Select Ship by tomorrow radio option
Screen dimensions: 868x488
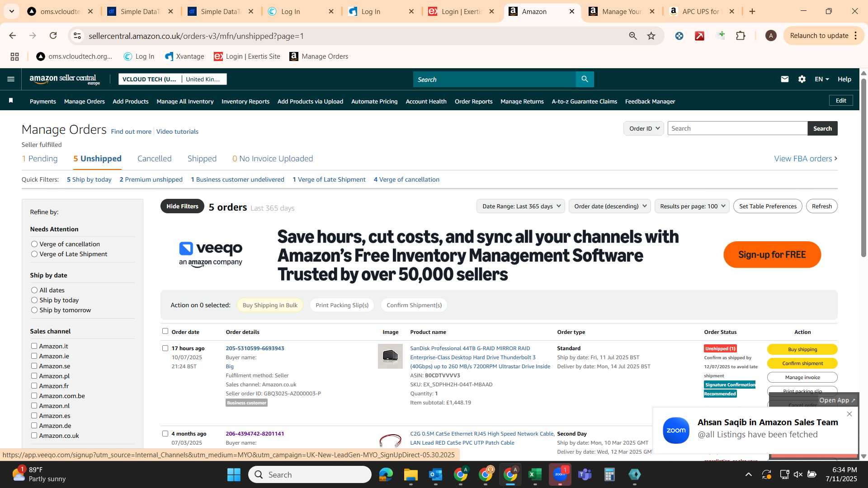point(34,310)
